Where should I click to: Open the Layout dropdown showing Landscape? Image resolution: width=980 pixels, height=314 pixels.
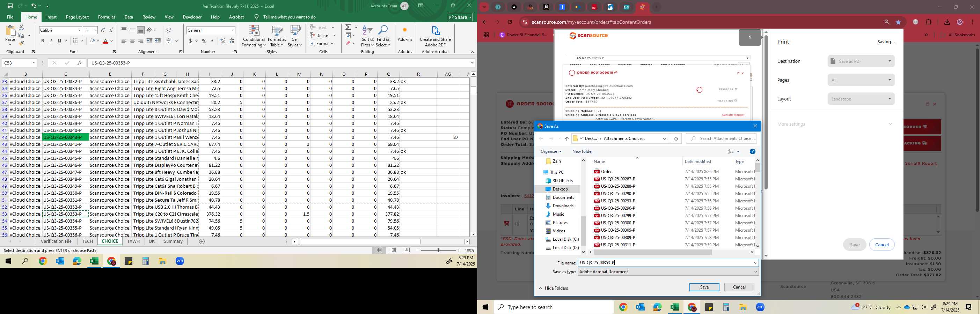(x=861, y=99)
